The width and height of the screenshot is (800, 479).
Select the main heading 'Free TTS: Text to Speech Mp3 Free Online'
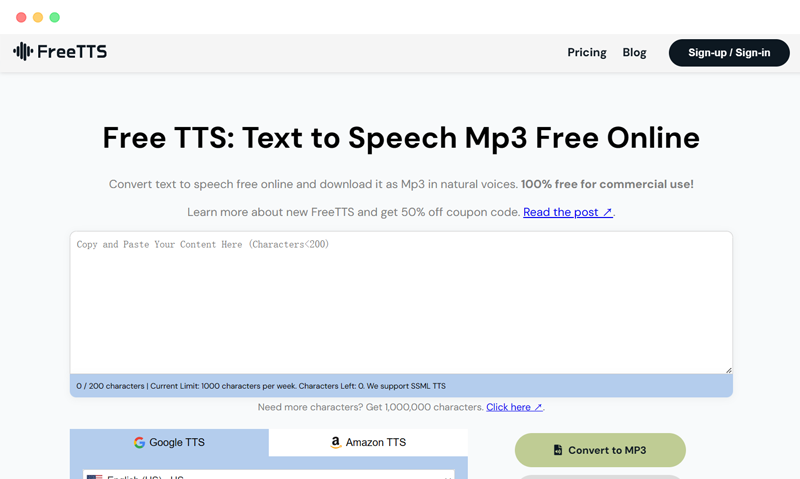(401, 138)
